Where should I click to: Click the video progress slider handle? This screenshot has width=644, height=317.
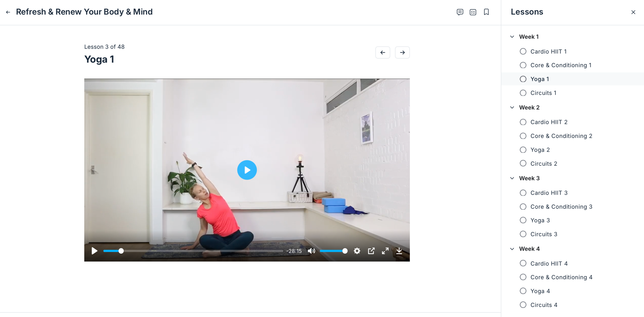121,251
